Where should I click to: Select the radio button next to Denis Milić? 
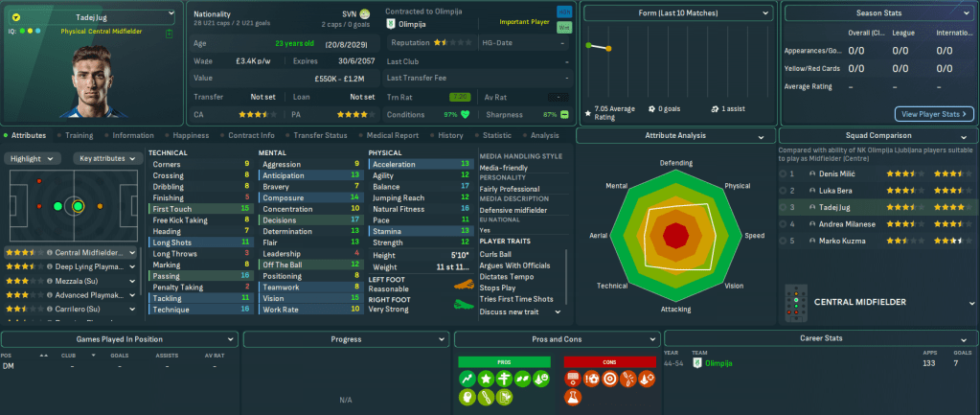coord(781,174)
